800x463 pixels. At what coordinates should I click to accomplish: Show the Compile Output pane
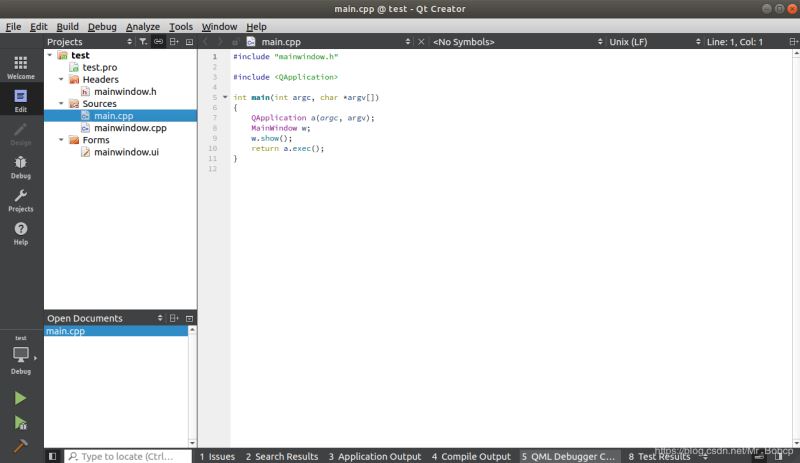coord(470,456)
